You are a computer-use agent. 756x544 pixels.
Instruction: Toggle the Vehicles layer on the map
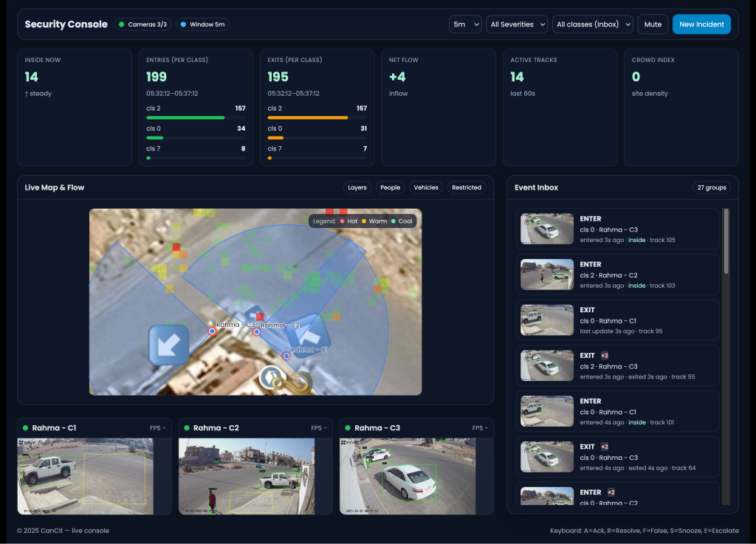tap(425, 187)
